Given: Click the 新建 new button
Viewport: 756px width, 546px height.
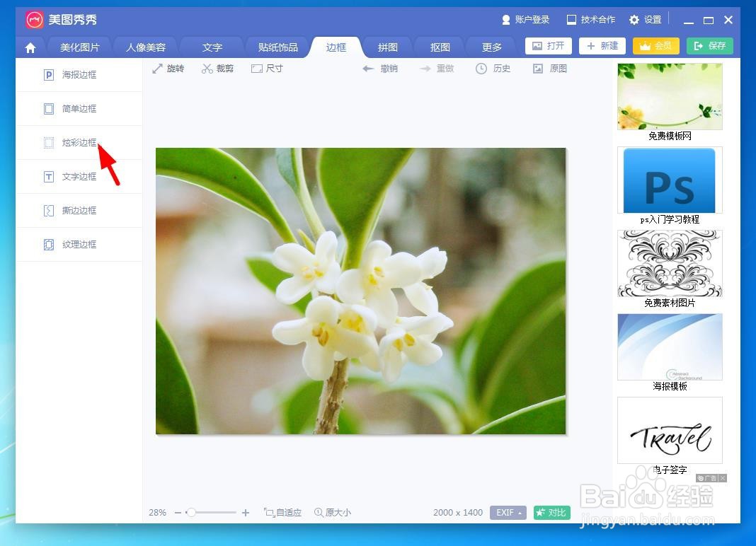Looking at the screenshot, I should click(x=602, y=46).
